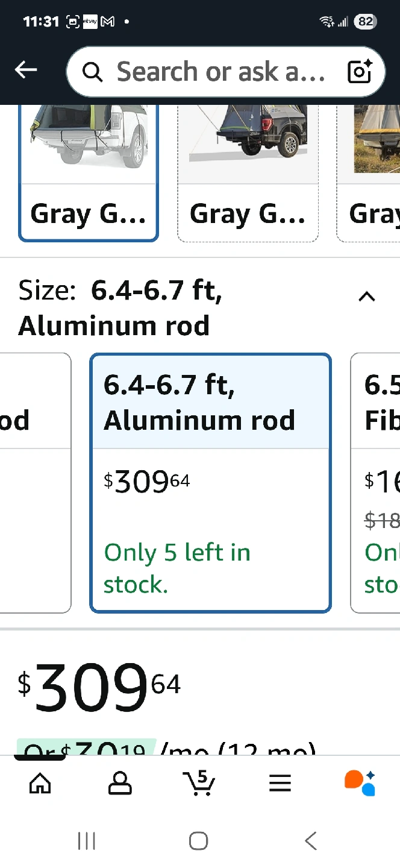This screenshot has width=400, height=868.
Task: Tap the magnifying glass search icon
Action: pyautogui.click(x=92, y=72)
